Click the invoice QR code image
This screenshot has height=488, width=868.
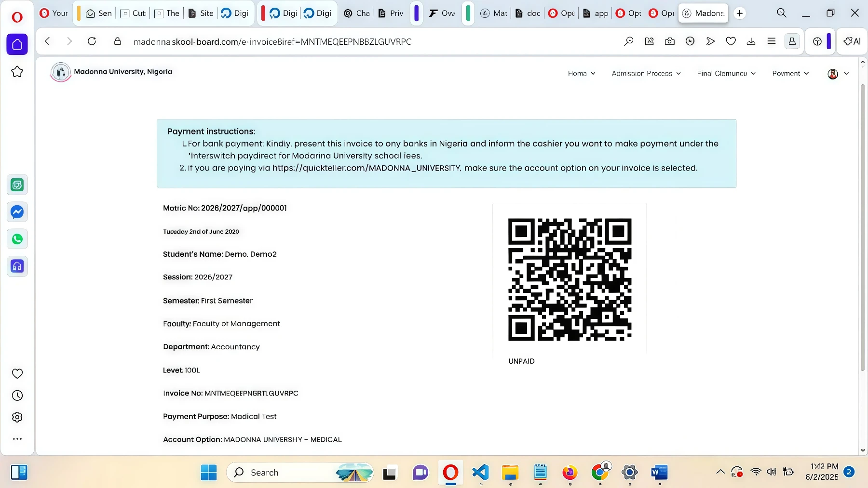pyautogui.click(x=570, y=280)
